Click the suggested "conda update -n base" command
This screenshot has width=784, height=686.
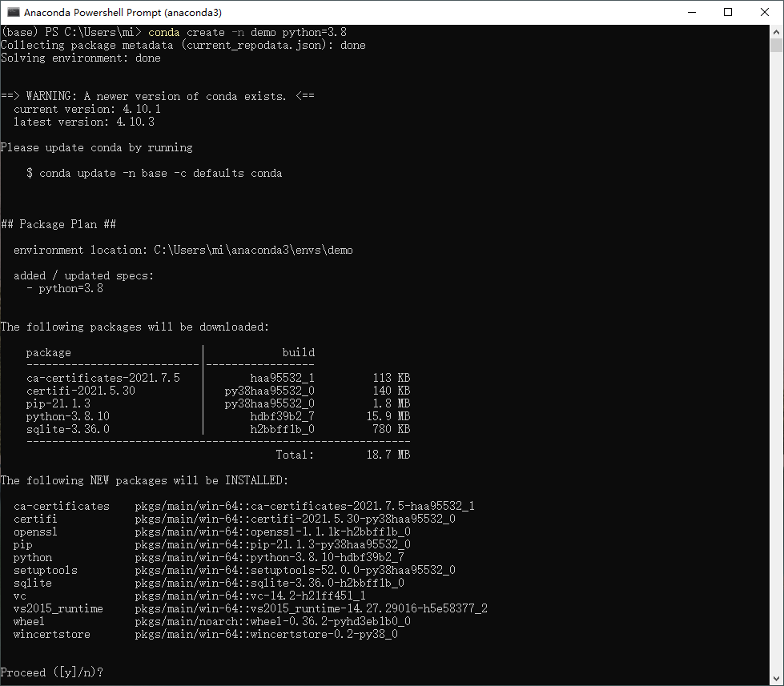point(160,173)
